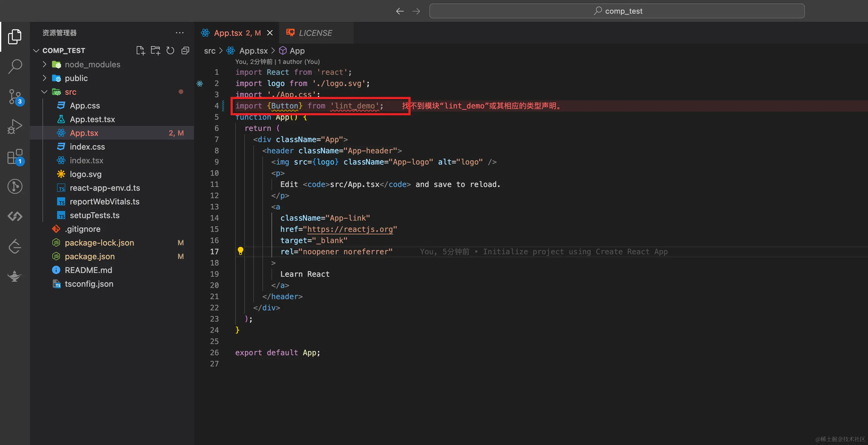Screen dimensions: 868x445
Task: Open Run and Debug view
Action: click(x=15, y=127)
